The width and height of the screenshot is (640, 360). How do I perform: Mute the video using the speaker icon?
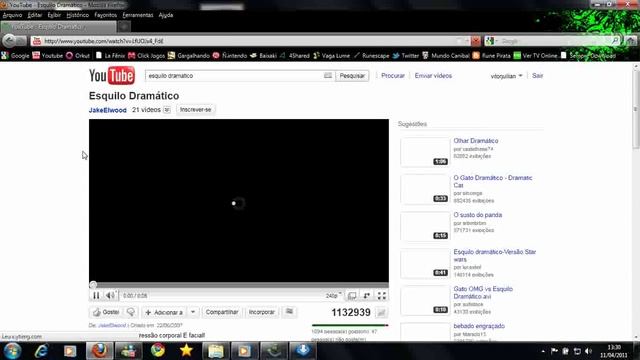point(110,296)
